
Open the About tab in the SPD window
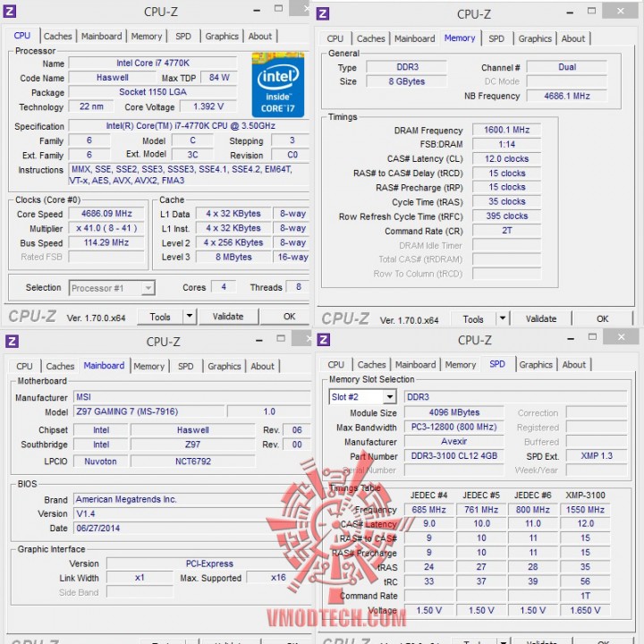tap(573, 364)
